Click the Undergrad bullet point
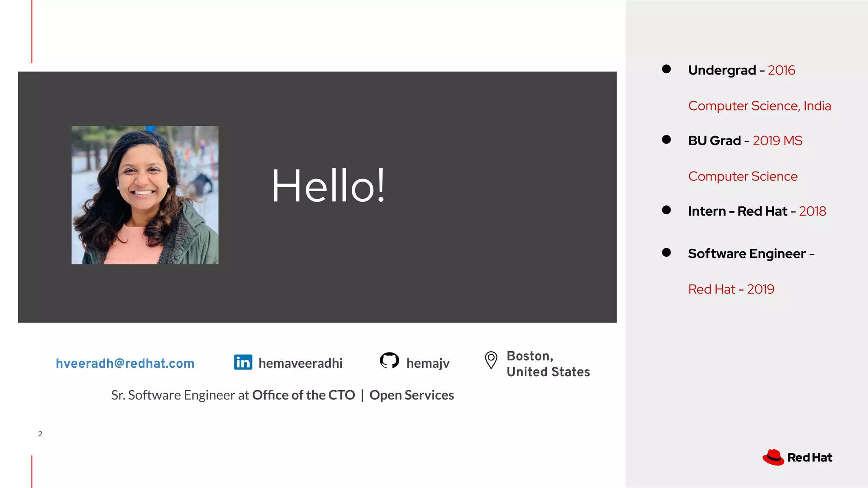The width and height of the screenshot is (868, 488). 666,69
